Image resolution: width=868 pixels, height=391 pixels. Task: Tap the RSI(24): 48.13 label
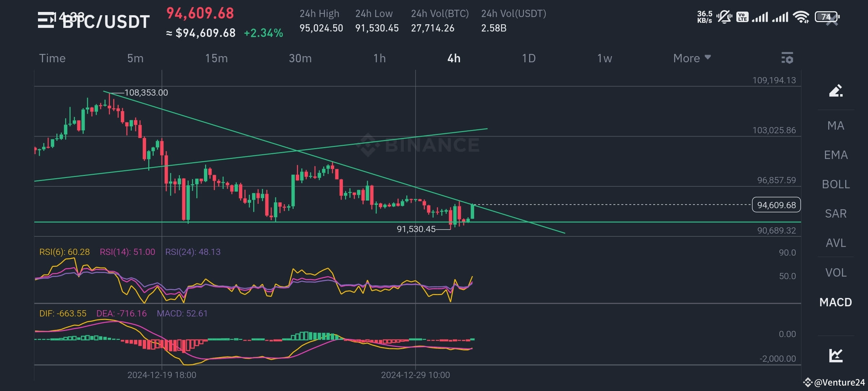[193, 252]
